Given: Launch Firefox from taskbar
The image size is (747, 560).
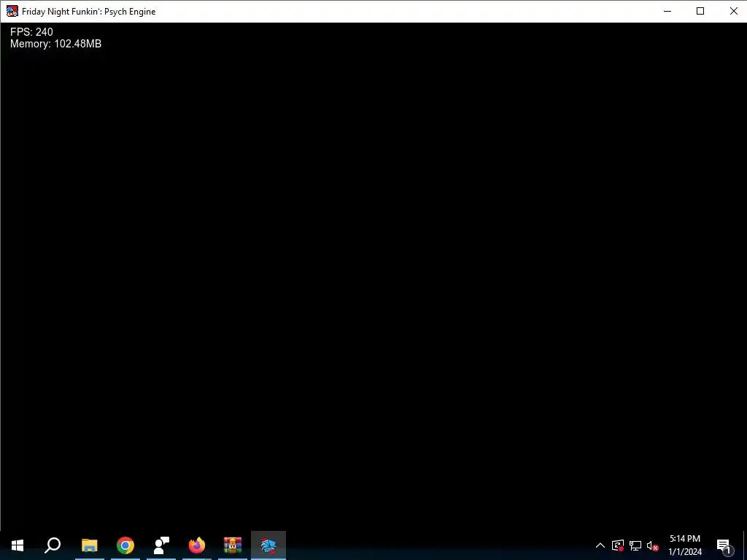Looking at the screenshot, I should coord(197,545).
